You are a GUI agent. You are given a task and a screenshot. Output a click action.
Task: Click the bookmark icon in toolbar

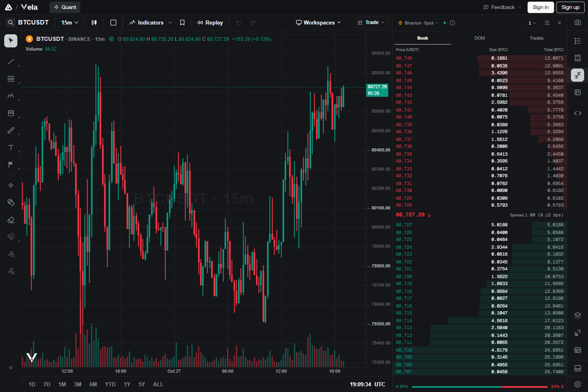click(183, 22)
